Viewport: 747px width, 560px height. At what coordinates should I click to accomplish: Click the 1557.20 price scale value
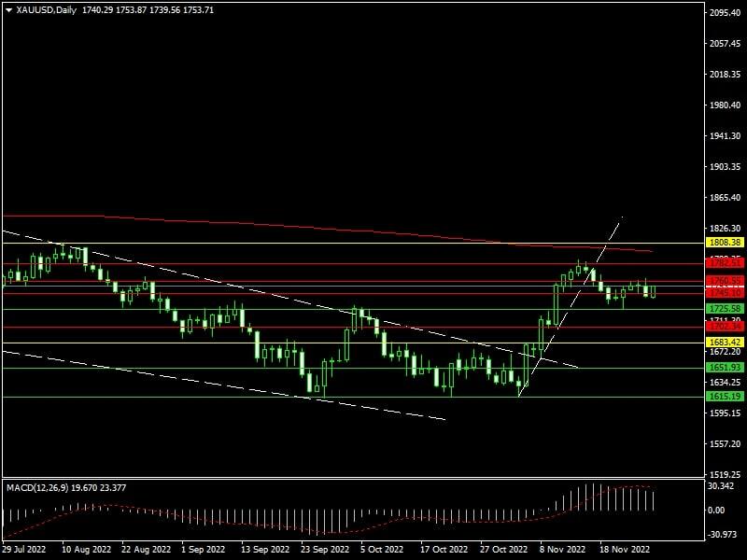(726, 444)
